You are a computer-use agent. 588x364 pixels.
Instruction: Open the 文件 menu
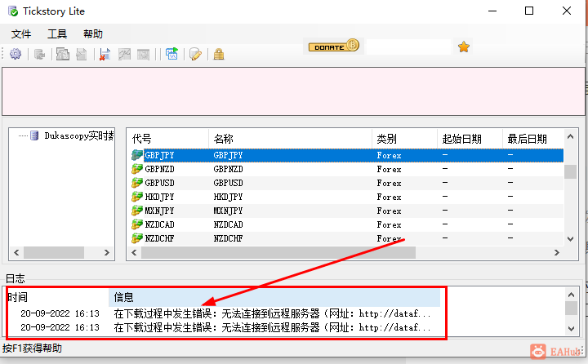click(x=21, y=34)
